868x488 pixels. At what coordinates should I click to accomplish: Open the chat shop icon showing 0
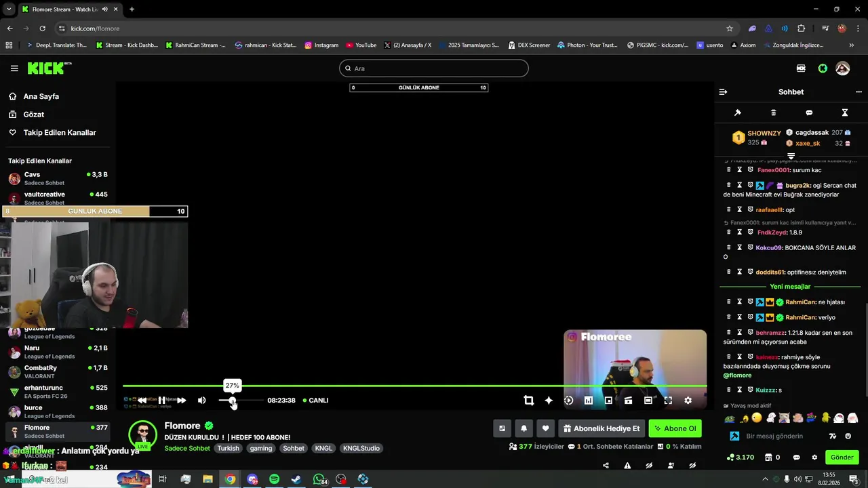coord(772,457)
